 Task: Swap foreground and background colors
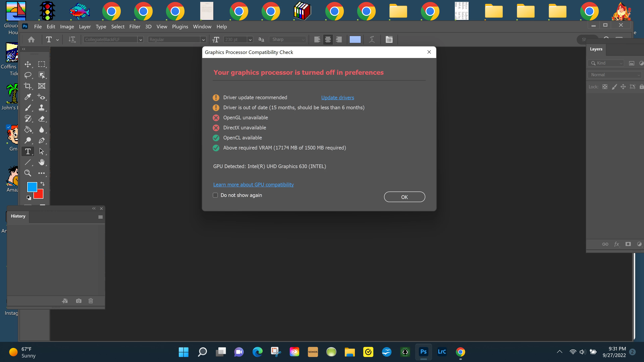(x=42, y=184)
